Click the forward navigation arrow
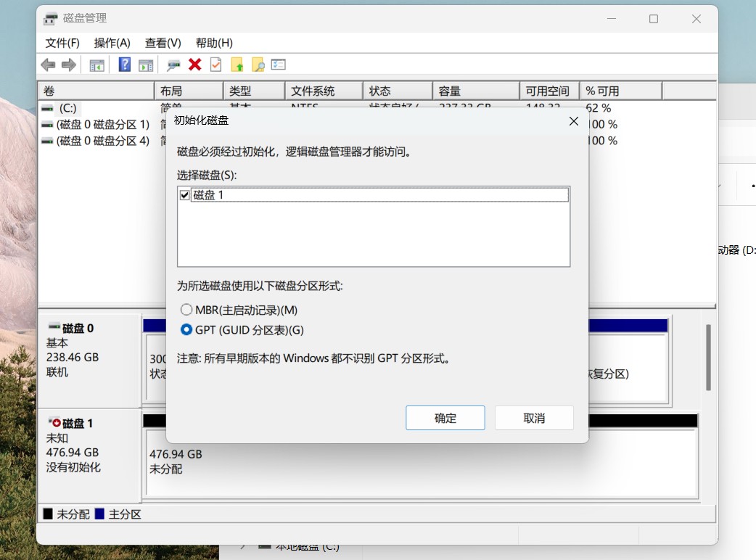 tap(70, 65)
